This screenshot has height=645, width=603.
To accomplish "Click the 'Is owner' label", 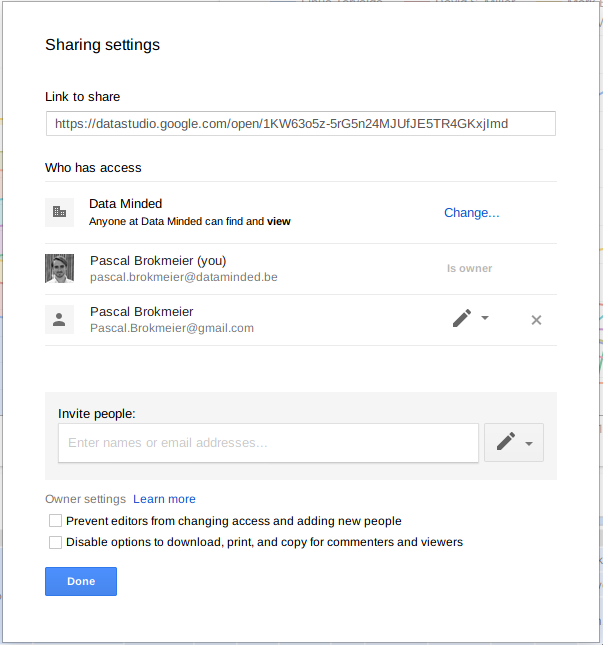I will [x=469, y=268].
